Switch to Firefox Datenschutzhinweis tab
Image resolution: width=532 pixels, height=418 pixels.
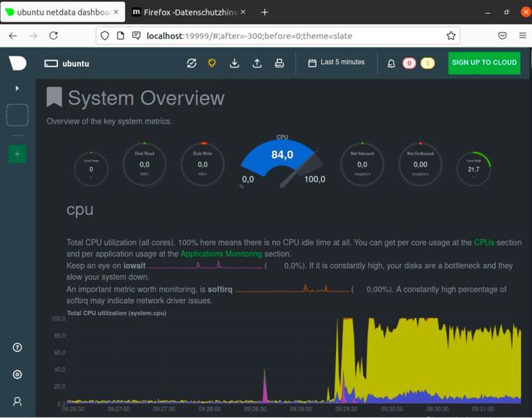point(190,13)
